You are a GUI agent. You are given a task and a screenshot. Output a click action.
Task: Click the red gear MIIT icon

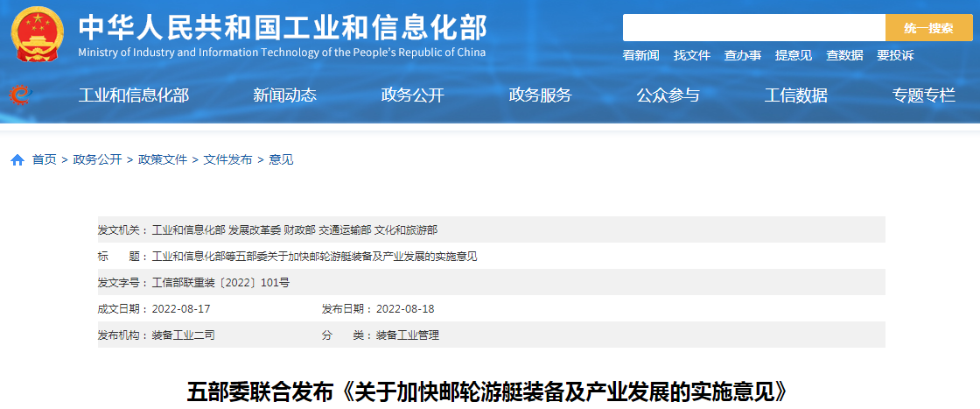[x=20, y=95]
